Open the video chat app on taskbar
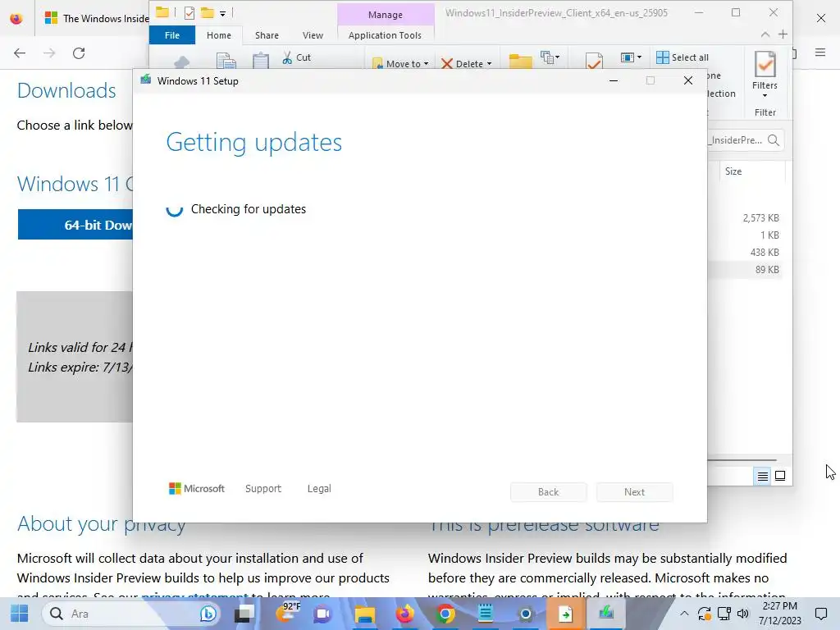 click(x=322, y=614)
